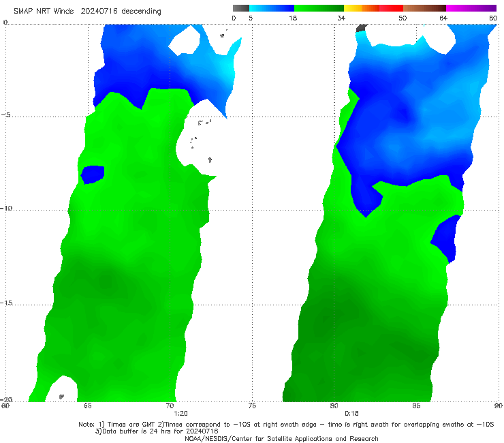Click the color bar label "34"
Image resolution: width=504 pixels, height=443 pixels.
click(x=341, y=18)
